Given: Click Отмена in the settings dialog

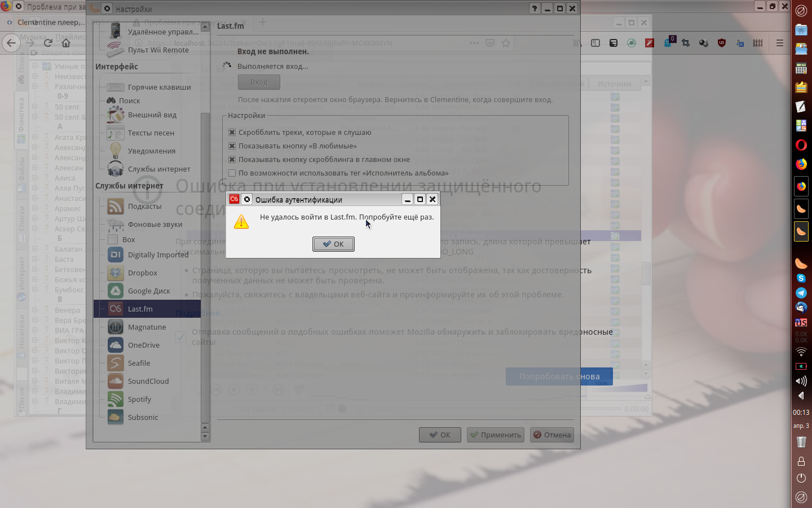Looking at the screenshot, I should (x=552, y=435).
